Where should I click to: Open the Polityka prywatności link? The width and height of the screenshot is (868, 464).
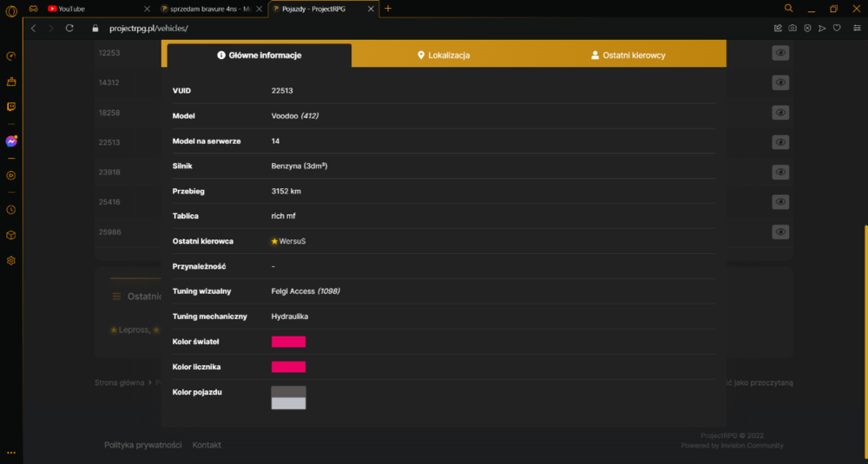(x=143, y=445)
